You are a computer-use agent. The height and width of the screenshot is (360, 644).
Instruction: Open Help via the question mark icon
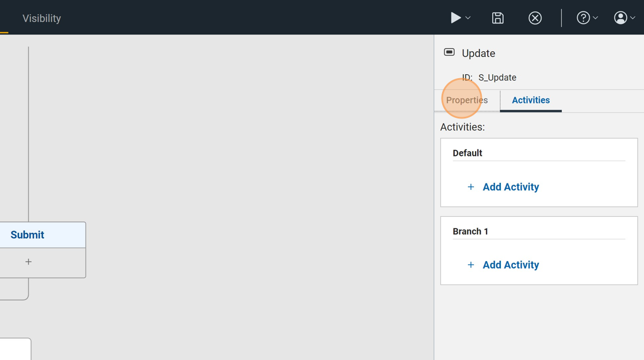pos(583,18)
